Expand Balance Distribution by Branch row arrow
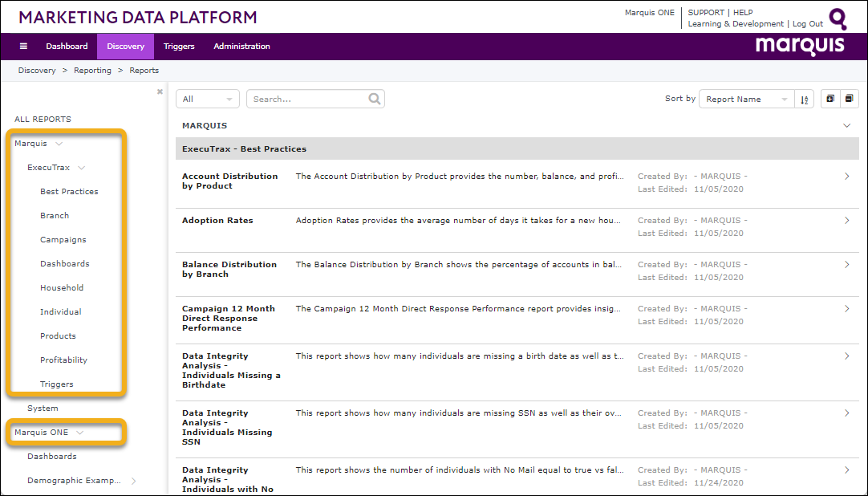 tap(847, 265)
